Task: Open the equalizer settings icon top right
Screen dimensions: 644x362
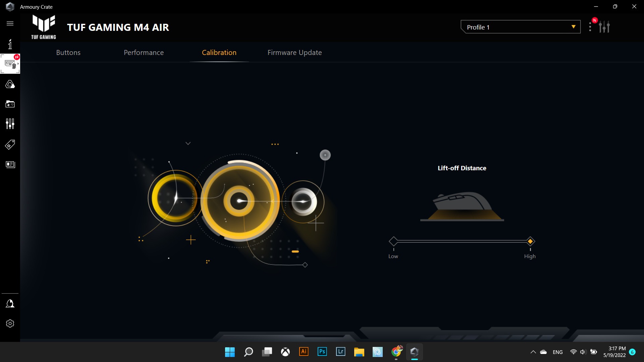Action: click(604, 27)
